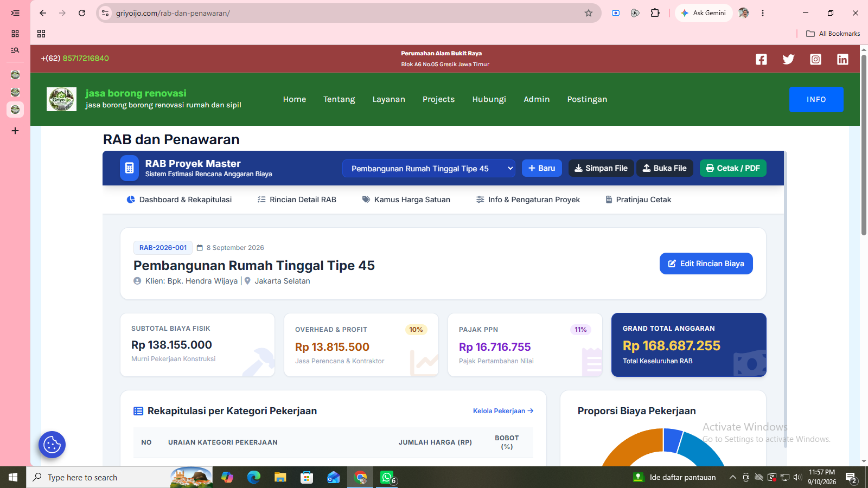
Task: Open the Instagram social icon
Action: click(815, 59)
